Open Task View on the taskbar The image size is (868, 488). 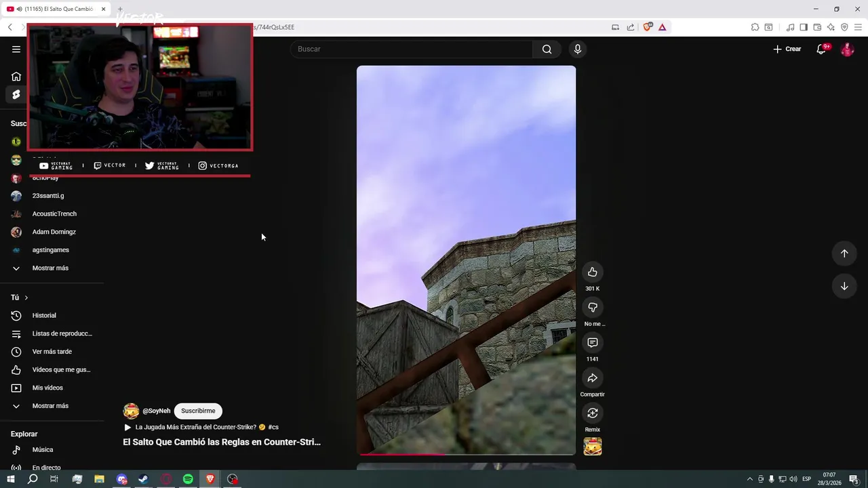click(x=54, y=479)
